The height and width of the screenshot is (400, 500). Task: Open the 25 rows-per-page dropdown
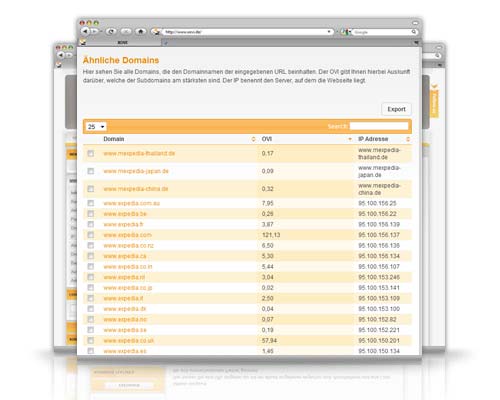[x=96, y=127]
